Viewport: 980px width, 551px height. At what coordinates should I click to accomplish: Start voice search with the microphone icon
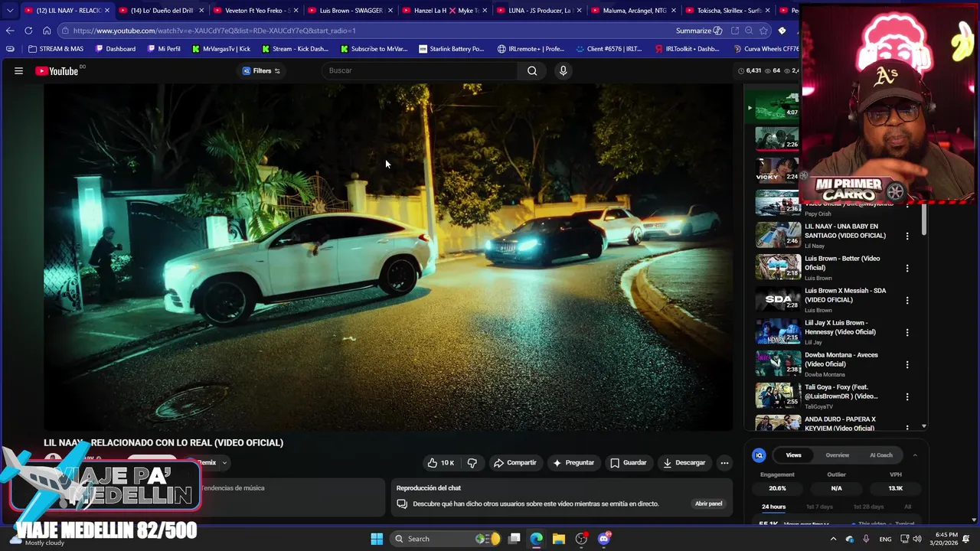pyautogui.click(x=563, y=70)
